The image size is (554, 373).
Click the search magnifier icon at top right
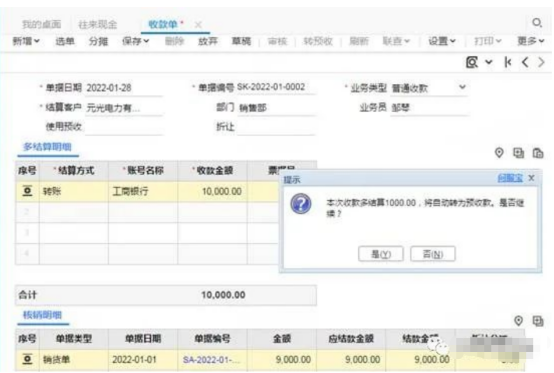pyautogui.click(x=537, y=23)
